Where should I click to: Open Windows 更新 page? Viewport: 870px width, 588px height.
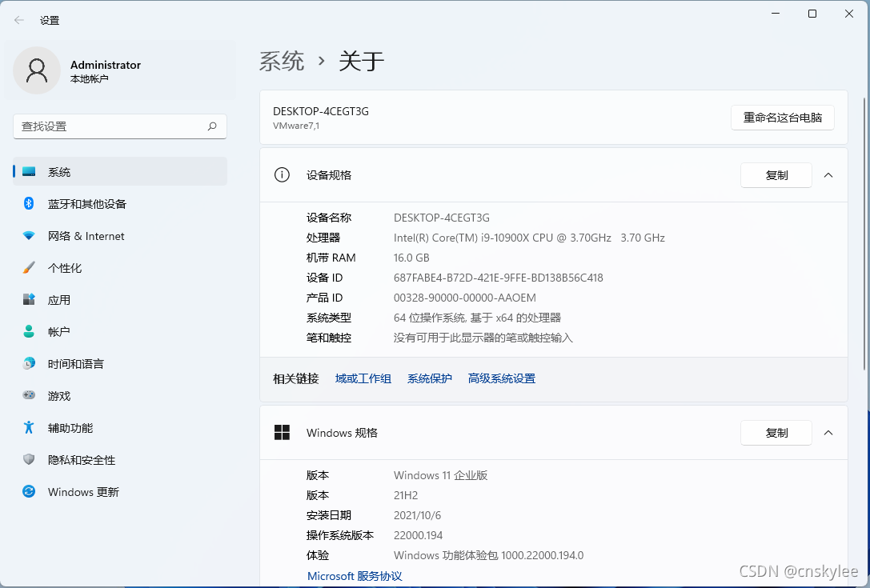click(x=120, y=491)
